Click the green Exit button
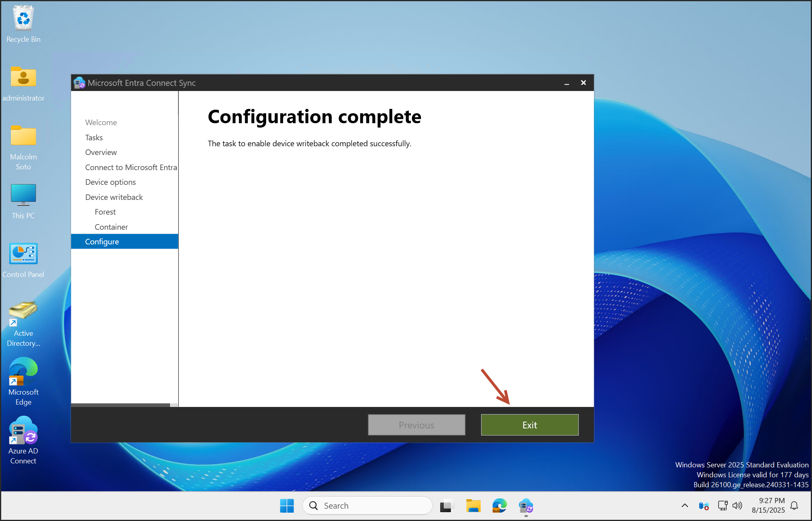Screen dimensions: 812x521 point(529,425)
